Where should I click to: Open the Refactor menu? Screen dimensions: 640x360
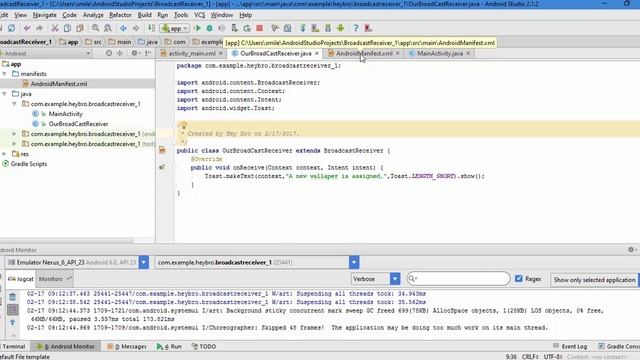pos(120,15)
